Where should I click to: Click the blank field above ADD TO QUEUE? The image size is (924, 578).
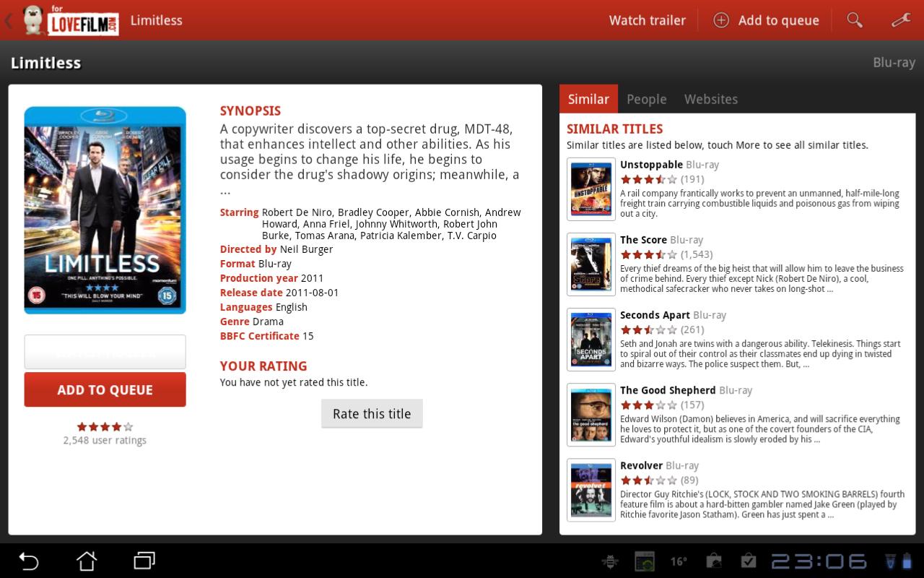pyautogui.click(x=105, y=352)
